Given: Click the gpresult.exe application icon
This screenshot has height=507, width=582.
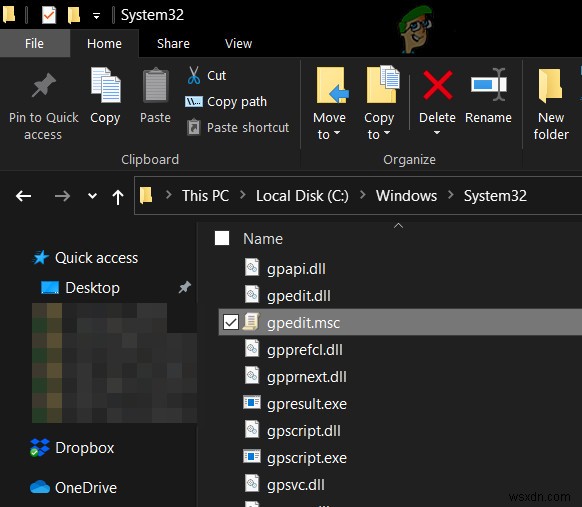Looking at the screenshot, I should coord(252,402).
